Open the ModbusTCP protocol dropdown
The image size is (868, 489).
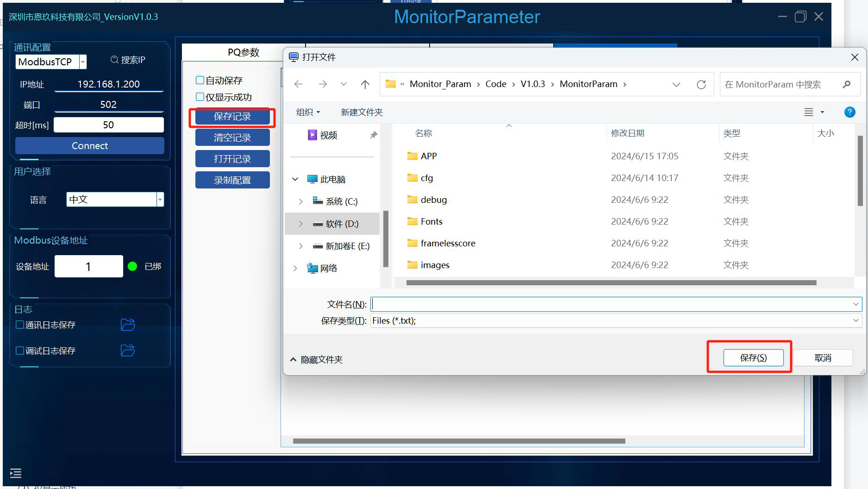coord(83,62)
